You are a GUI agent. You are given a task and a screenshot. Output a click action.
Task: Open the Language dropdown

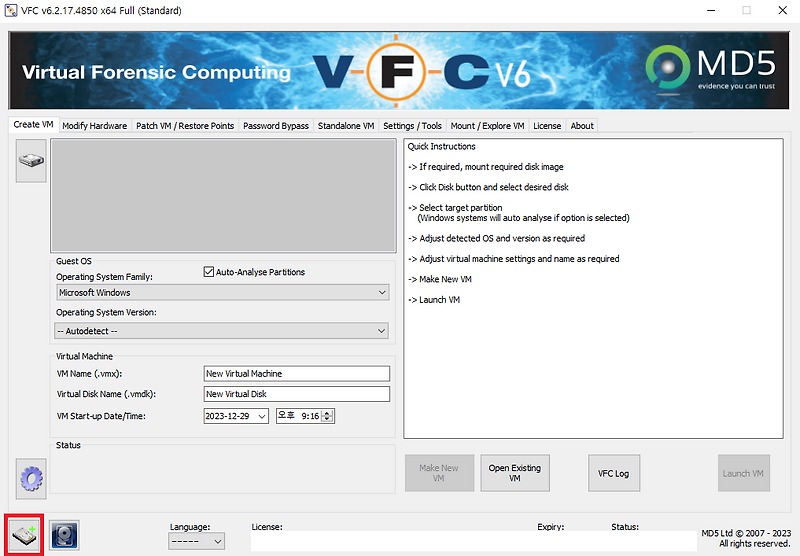[x=196, y=541]
